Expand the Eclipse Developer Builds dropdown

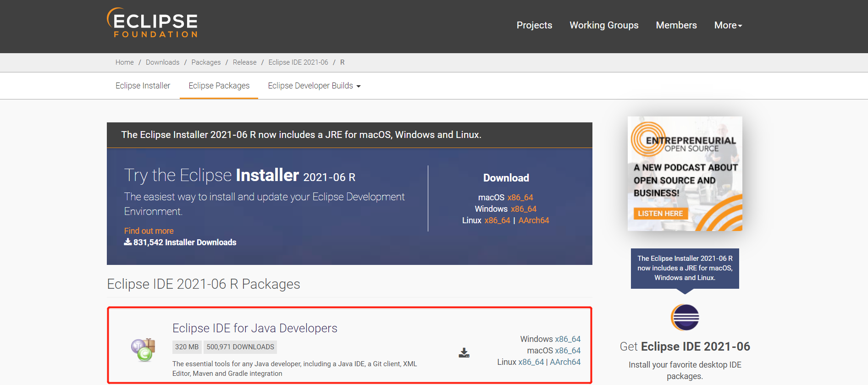click(x=315, y=86)
